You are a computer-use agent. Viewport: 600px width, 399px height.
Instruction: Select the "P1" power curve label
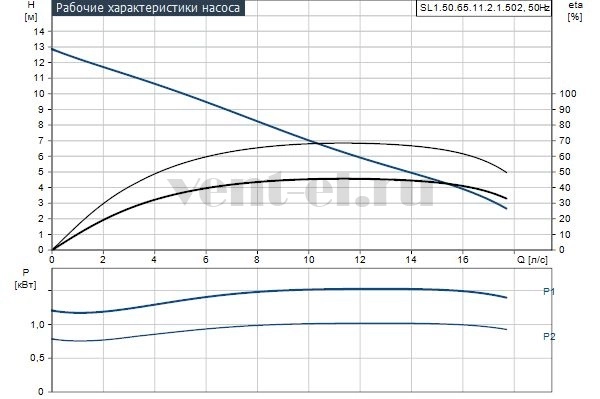coord(549,292)
